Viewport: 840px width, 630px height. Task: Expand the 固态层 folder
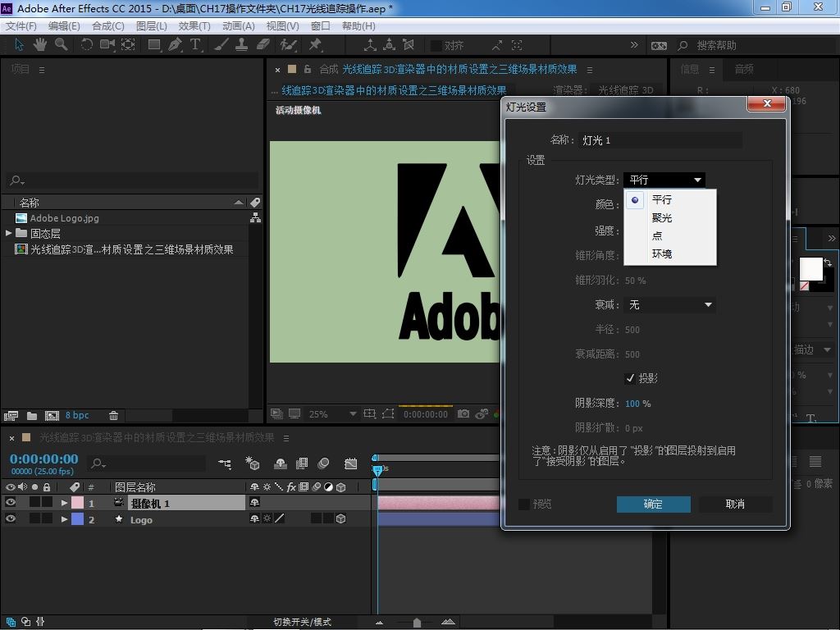point(8,233)
